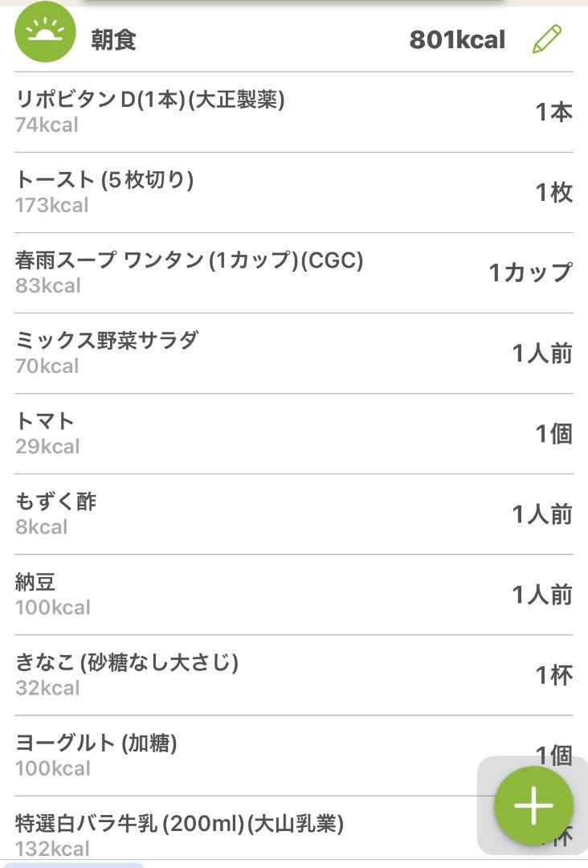Tap the breakfast sunrise icon
The width and height of the screenshot is (588, 868).
tap(45, 32)
